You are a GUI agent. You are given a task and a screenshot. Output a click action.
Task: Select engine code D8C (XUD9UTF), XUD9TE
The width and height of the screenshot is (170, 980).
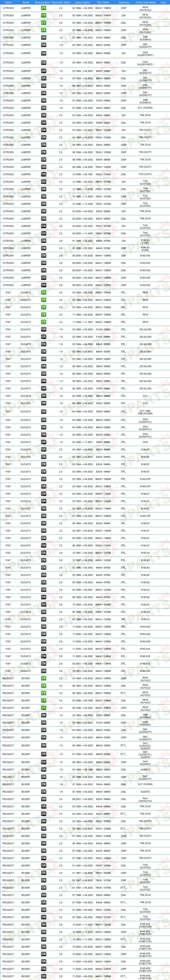pos(145,754)
